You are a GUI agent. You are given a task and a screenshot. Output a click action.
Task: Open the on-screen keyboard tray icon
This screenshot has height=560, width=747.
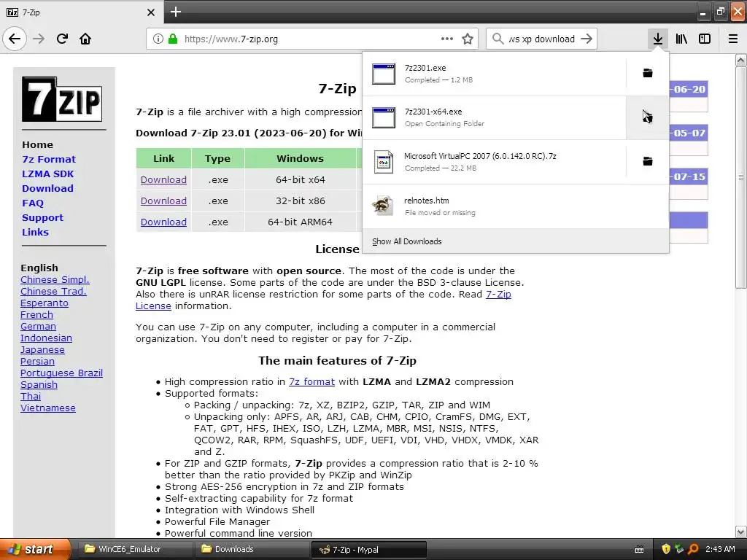coord(639,550)
